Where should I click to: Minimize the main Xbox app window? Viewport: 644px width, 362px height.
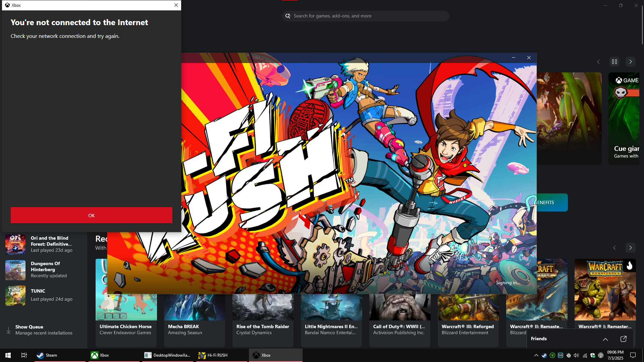click(x=605, y=5)
